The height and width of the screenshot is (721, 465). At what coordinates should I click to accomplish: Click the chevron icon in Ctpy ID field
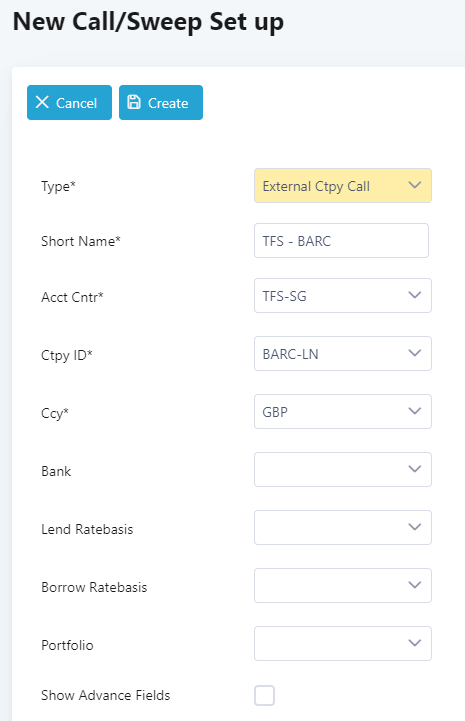click(x=414, y=353)
